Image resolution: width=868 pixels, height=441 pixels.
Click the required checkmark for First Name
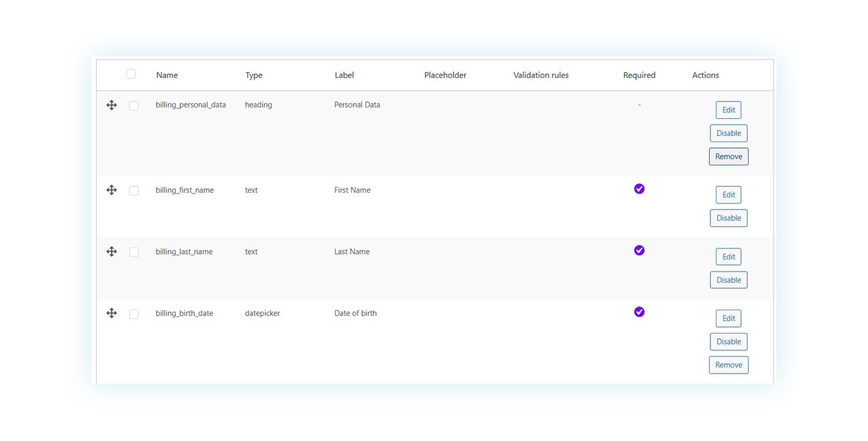[639, 189]
